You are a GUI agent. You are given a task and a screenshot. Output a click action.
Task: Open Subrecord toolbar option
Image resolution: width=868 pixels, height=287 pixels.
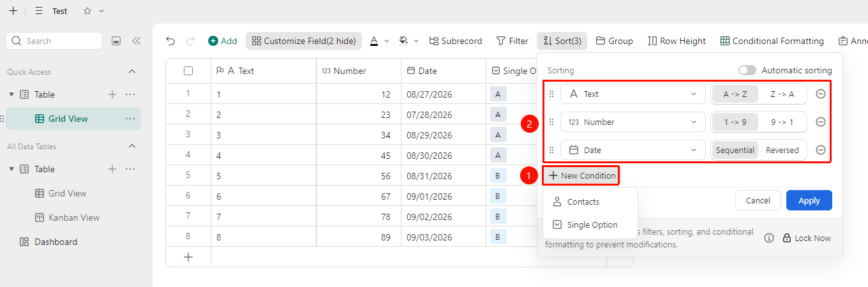[x=456, y=41]
